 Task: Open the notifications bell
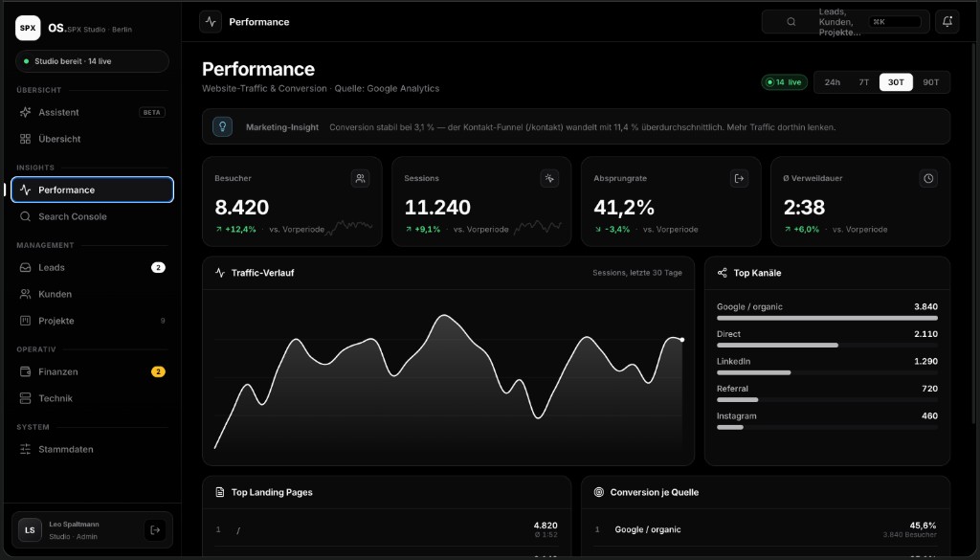coord(947,22)
